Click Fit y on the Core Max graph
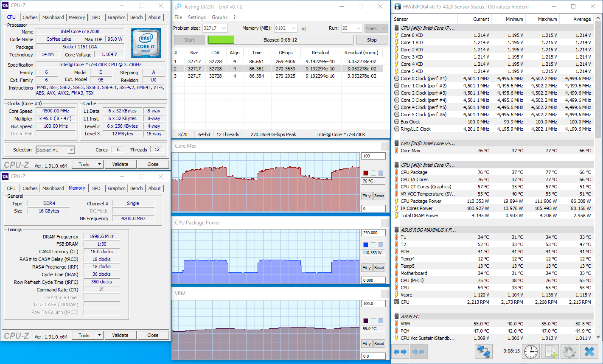This screenshot has width=603, height=364. pyautogui.click(x=367, y=196)
